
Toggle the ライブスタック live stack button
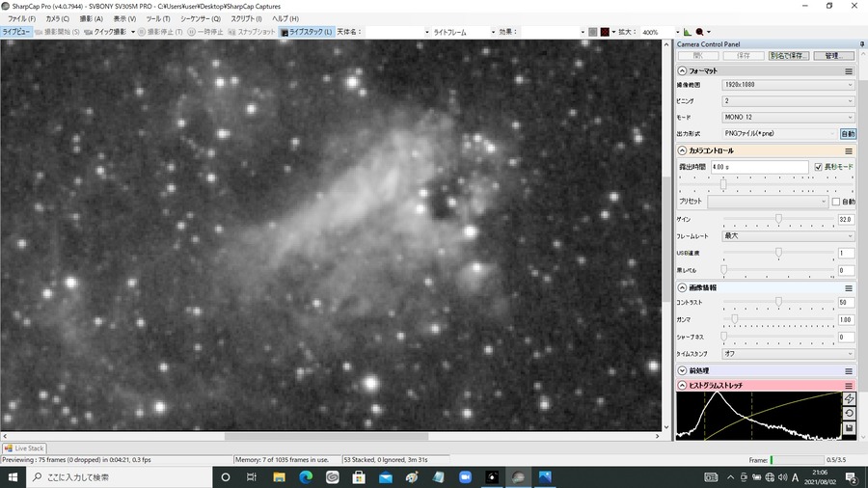[307, 32]
